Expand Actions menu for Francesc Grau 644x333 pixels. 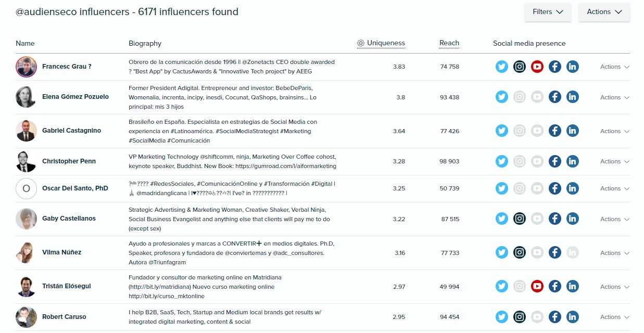pos(615,67)
